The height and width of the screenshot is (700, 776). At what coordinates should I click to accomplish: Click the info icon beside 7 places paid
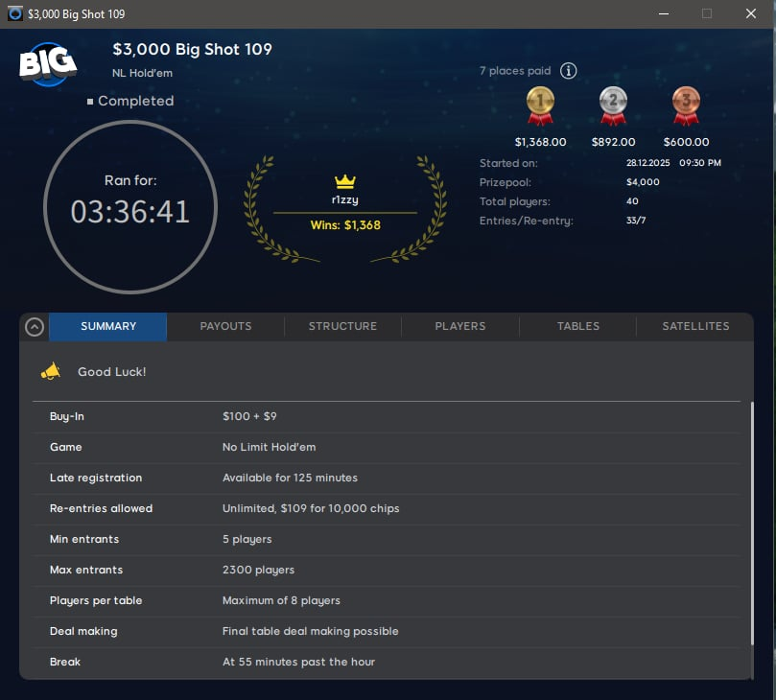click(568, 71)
